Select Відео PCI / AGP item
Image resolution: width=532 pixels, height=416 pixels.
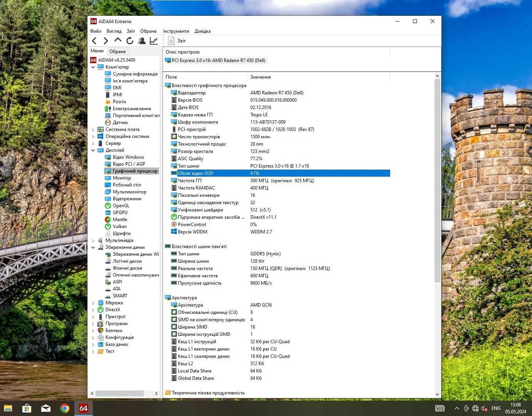point(129,164)
